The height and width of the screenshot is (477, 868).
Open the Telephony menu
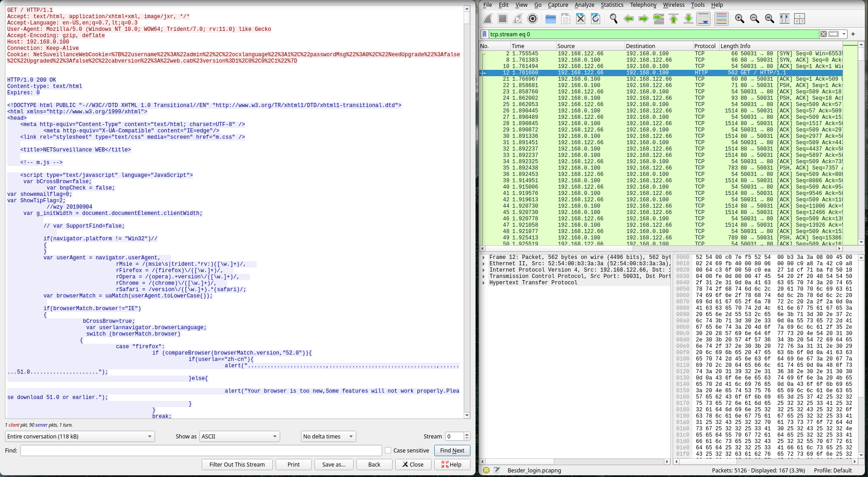tap(643, 5)
